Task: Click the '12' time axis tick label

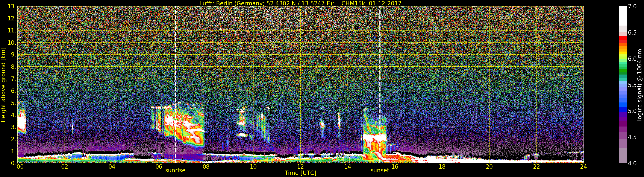Action: pyautogui.click(x=300, y=166)
